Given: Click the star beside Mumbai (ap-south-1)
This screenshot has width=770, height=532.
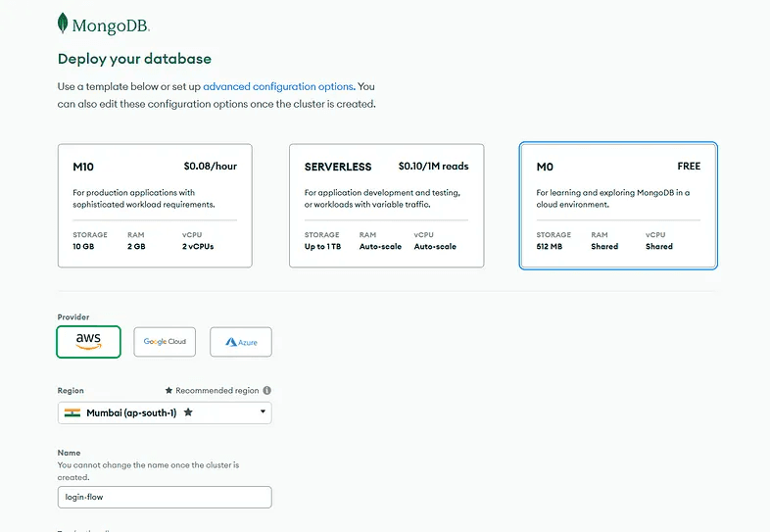Looking at the screenshot, I should click(188, 412).
